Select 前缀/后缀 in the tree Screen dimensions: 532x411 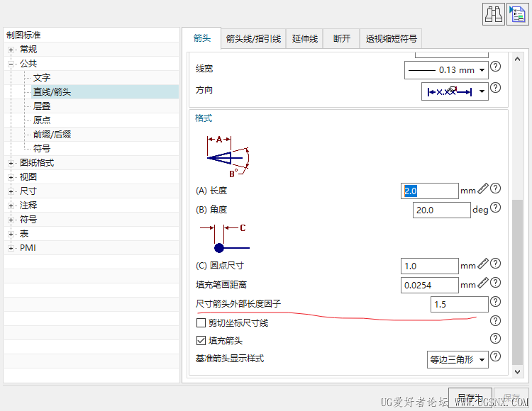[x=52, y=135]
